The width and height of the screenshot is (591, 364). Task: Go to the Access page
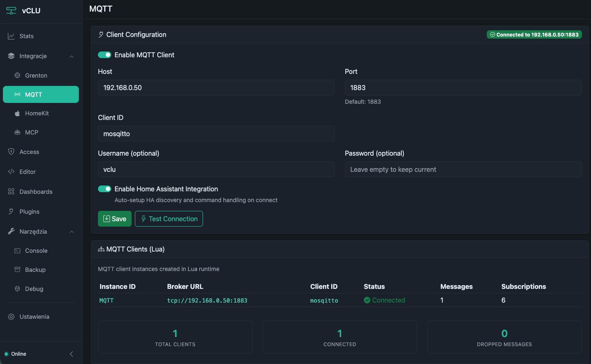[x=41, y=152]
